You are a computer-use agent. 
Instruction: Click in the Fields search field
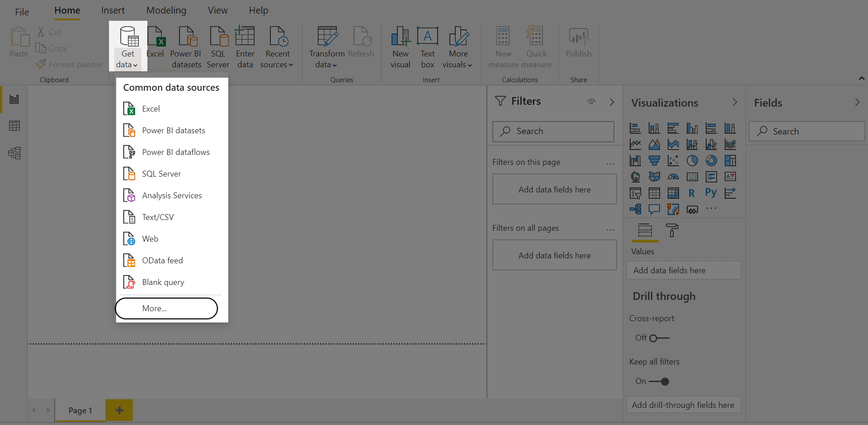click(807, 131)
